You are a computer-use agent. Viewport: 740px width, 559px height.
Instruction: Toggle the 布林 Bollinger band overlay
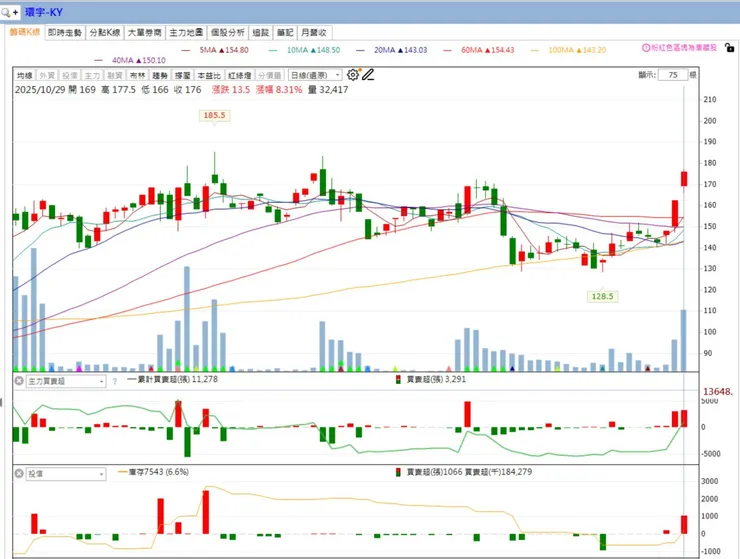click(137, 76)
